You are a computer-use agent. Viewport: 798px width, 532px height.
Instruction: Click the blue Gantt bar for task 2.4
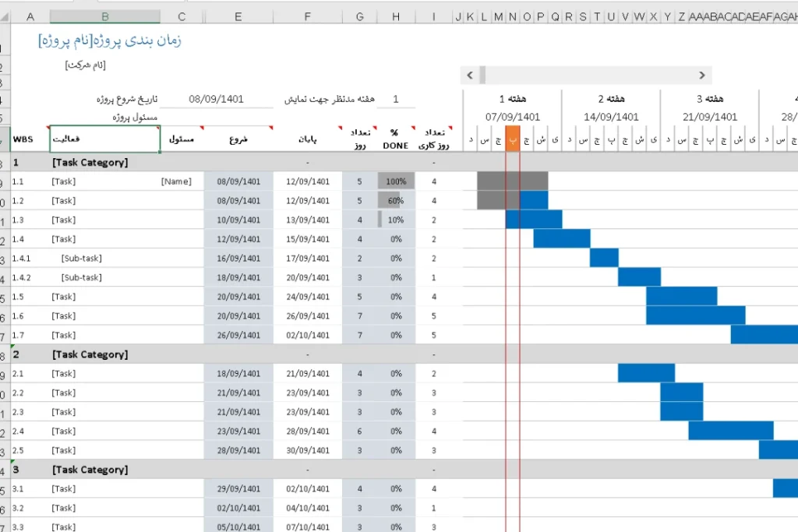730,431
